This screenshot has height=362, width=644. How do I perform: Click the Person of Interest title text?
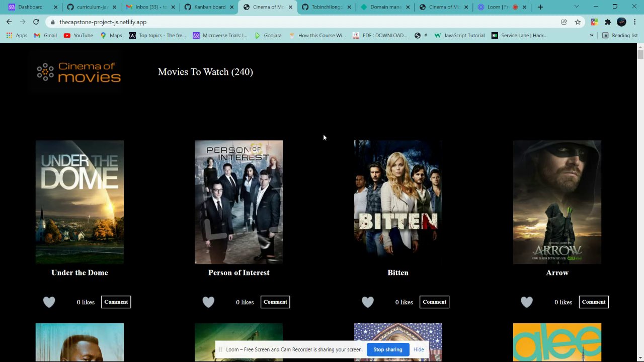[239, 273]
